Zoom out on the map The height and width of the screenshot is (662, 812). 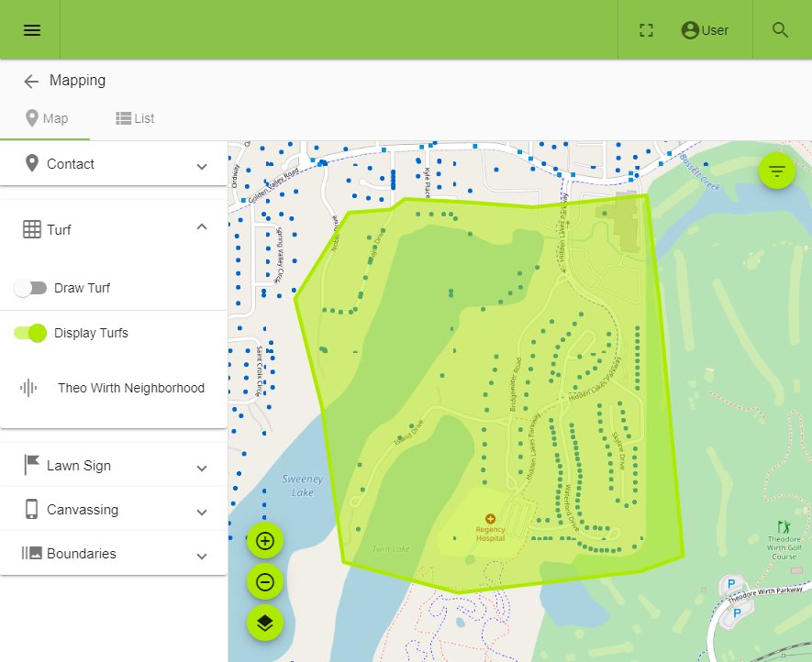point(265,581)
